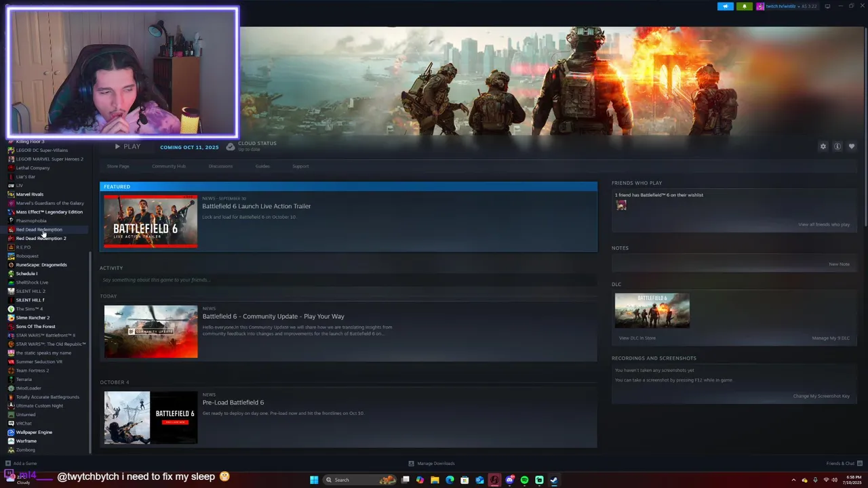Viewport: 868px width, 488px height.
Task: Click The Sims 4 library icon
Action: point(11,309)
